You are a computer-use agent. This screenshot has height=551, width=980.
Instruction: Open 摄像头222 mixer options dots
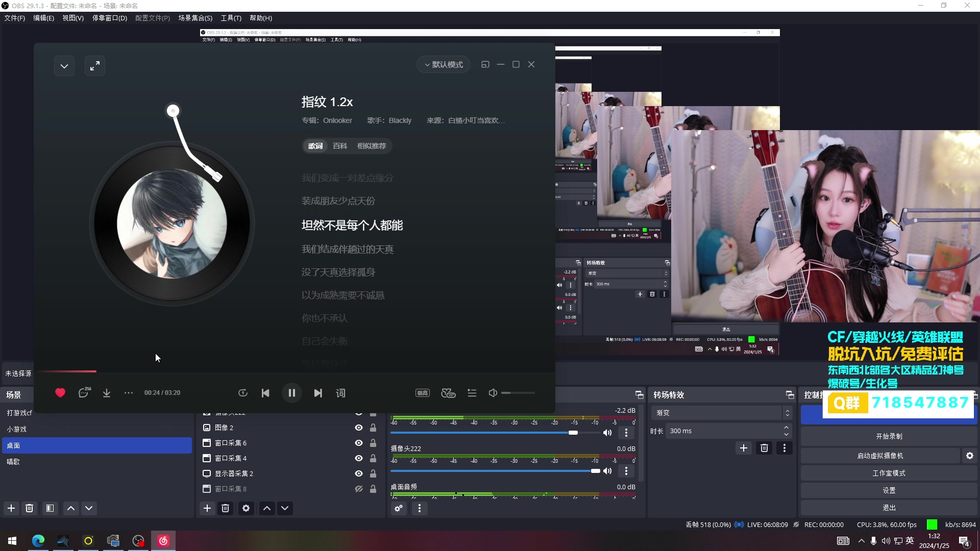pos(626,471)
